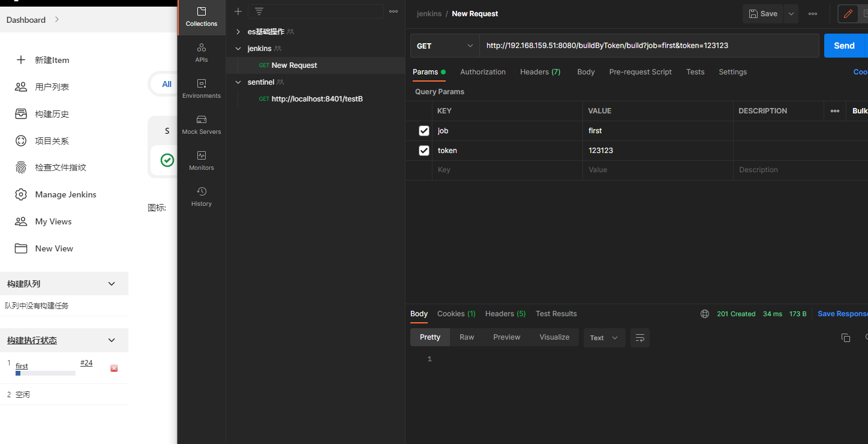This screenshot has width=868, height=444.
Task: Toggle the response line wrap icon
Action: click(640, 338)
